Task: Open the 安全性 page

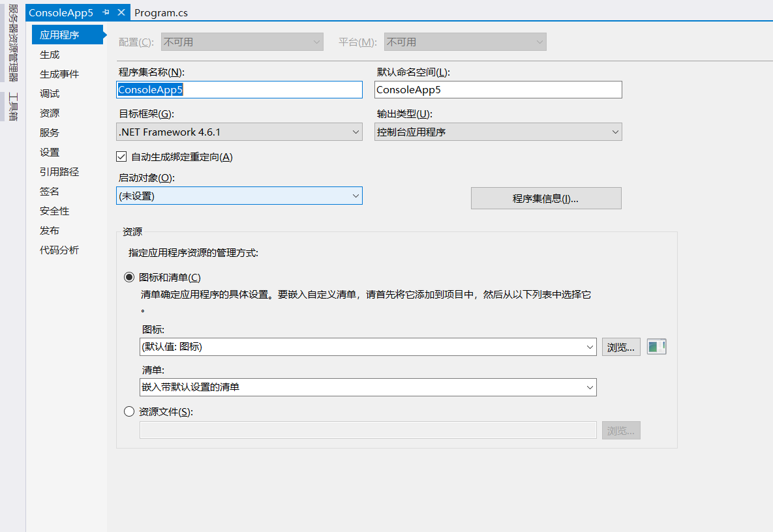Action: click(x=54, y=211)
